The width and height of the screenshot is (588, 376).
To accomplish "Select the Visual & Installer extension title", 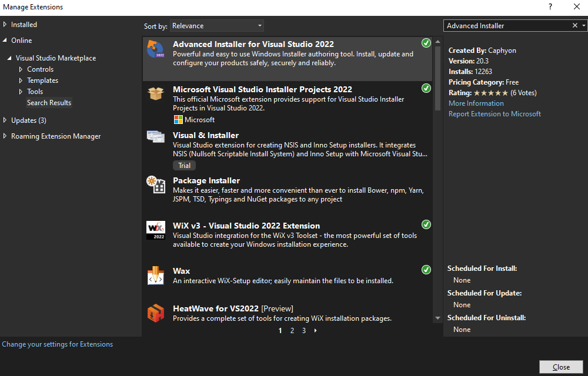I will click(206, 135).
